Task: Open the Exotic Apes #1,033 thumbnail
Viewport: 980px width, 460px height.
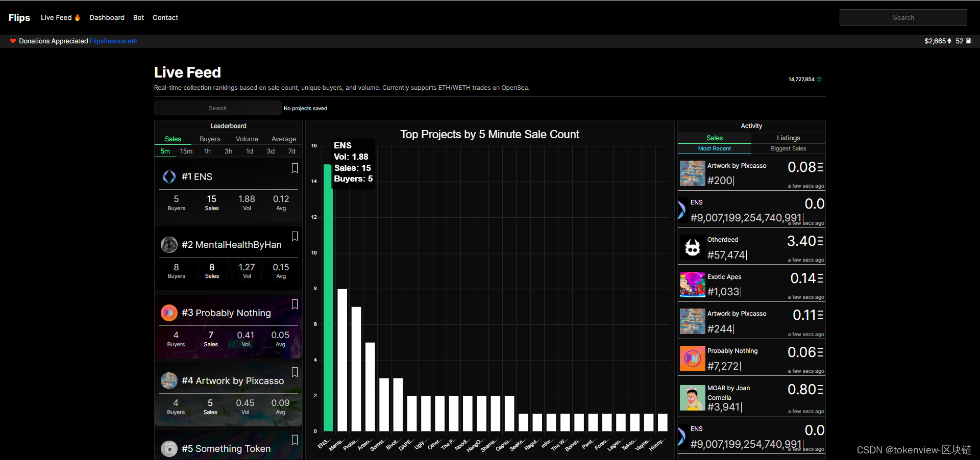Action: point(693,285)
